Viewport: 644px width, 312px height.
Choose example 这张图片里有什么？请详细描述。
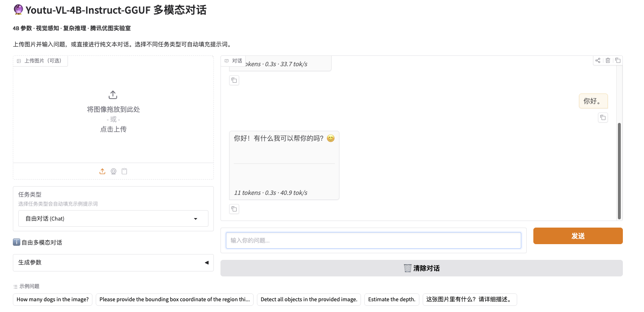click(x=470, y=300)
